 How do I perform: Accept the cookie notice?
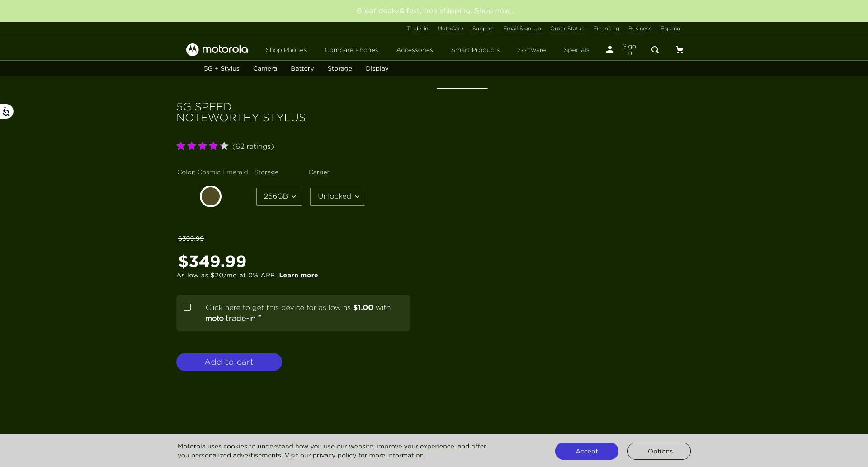click(x=586, y=451)
